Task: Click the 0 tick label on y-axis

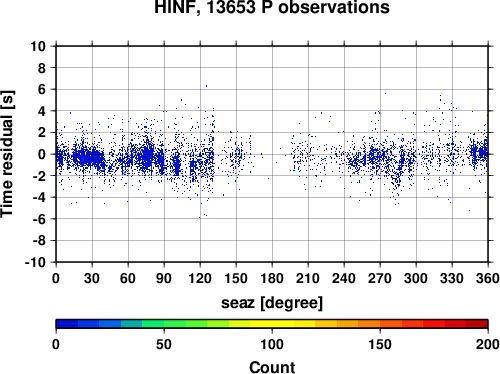Action: click(x=42, y=154)
